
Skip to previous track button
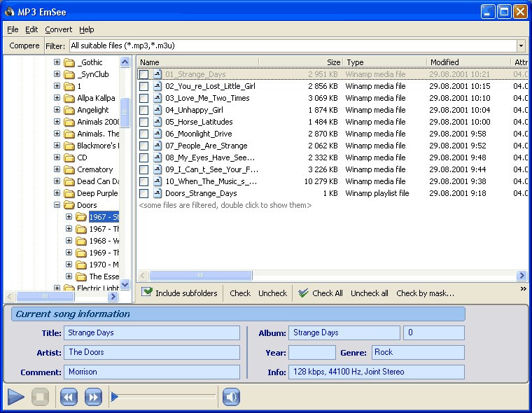pyautogui.click(x=69, y=397)
